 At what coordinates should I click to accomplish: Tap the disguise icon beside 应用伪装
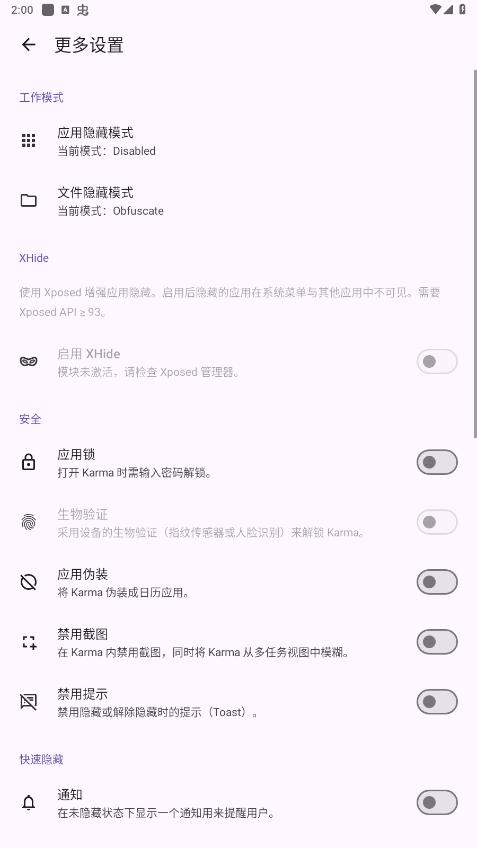(x=29, y=582)
